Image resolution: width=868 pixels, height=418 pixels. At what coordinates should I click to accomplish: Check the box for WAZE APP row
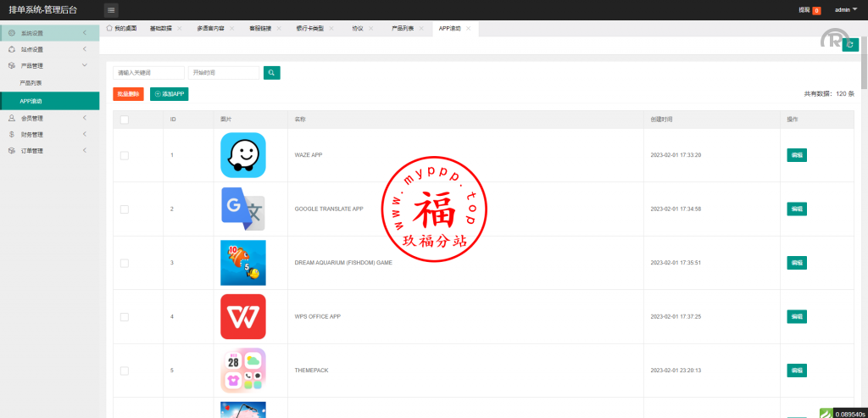[125, 155]
